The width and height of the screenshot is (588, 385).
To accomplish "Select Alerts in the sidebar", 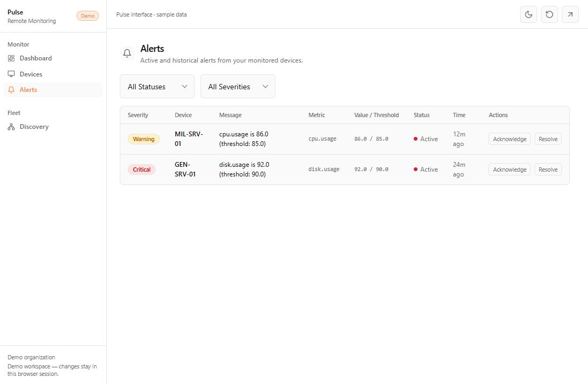I will point(53,90).
